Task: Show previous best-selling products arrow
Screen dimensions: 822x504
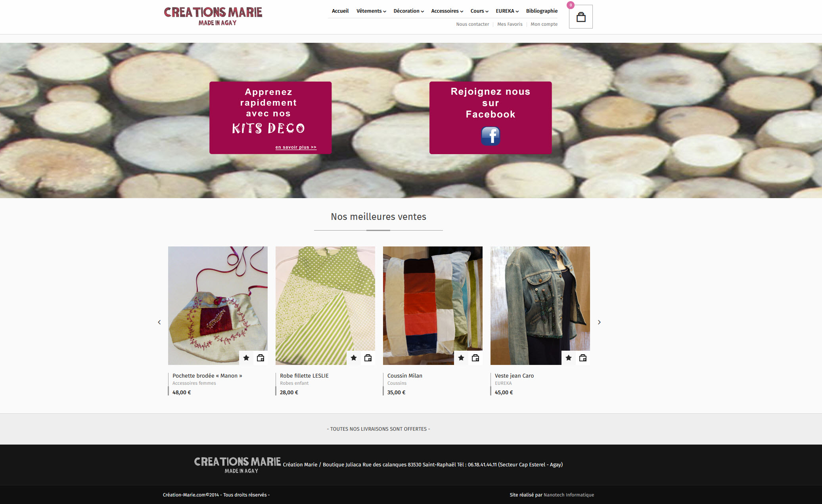Action: tap(159, 322)
